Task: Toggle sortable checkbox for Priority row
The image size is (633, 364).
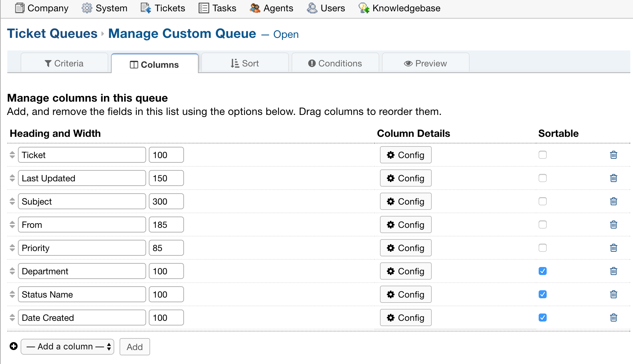Action: pos(542,248)
